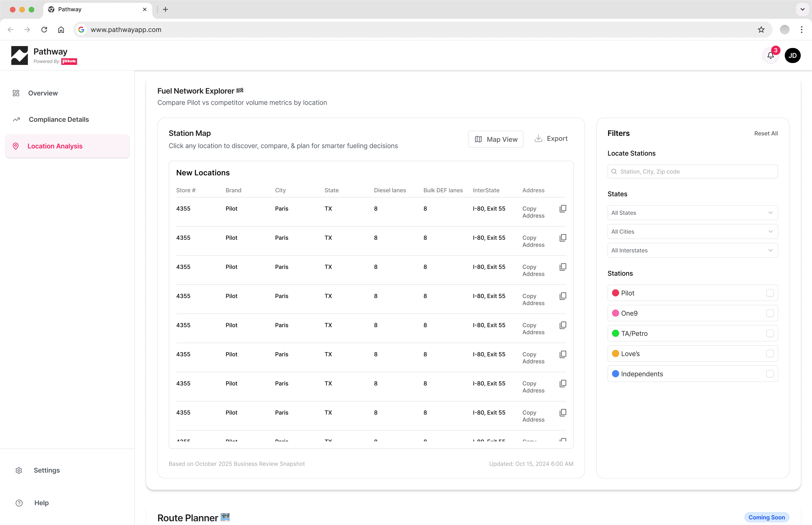
Task: Reload the page with refresh icon
Action: pyautogui.click(x=44, y=30)
